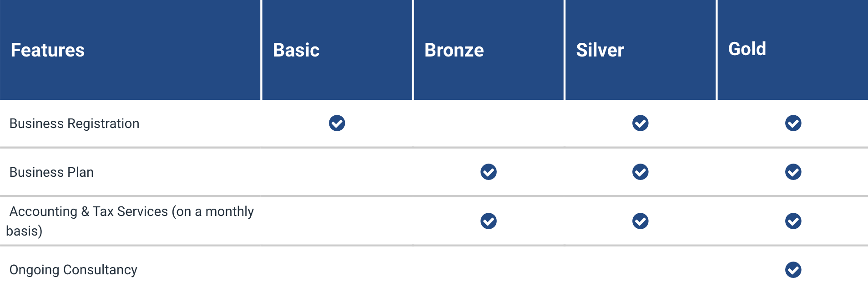Select the Basic plan column header

(x=296, y=50)
